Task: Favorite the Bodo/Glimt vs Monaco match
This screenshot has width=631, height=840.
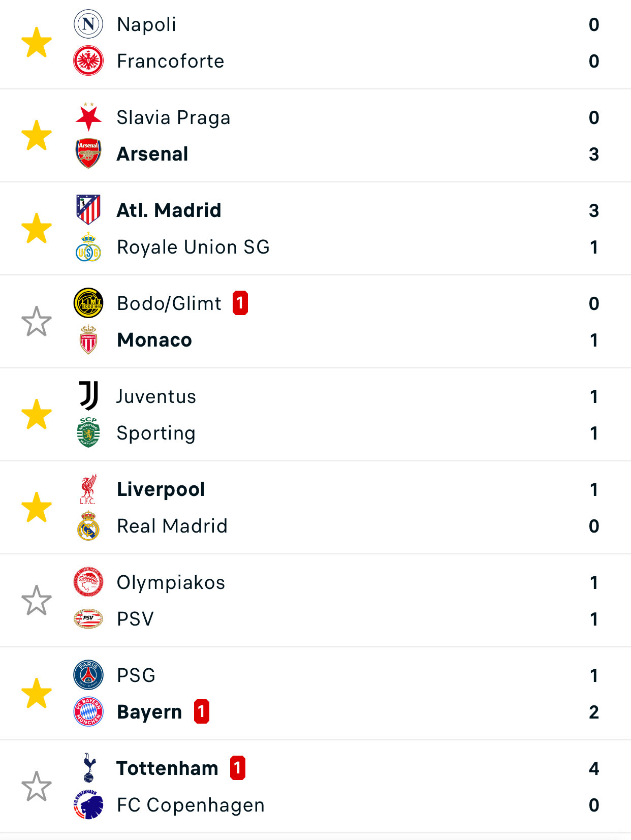Action: coord(37,321)
